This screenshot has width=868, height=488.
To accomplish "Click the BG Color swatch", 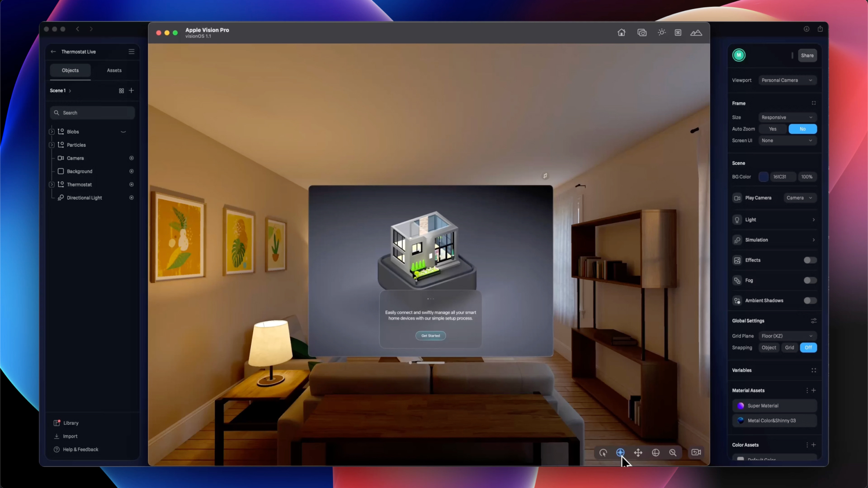I will tap(763, 177).
